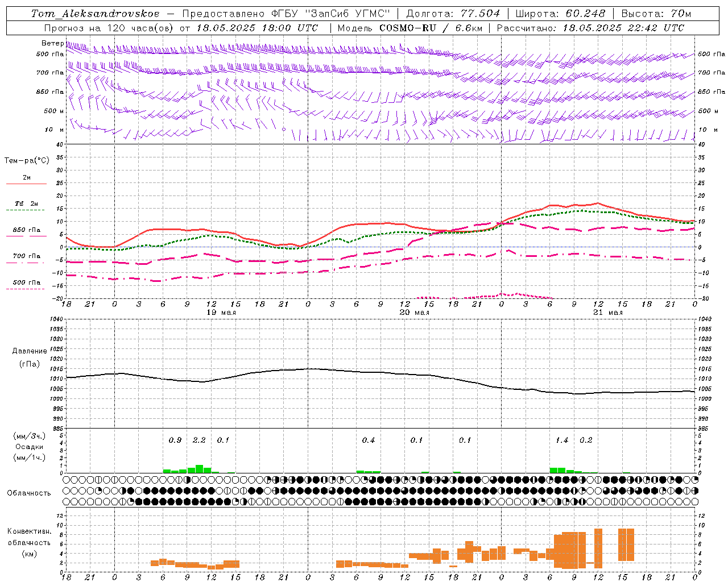Screen dimensions: 728x582
Task: Click the 20 мая date label
Action: pos(415,312)
